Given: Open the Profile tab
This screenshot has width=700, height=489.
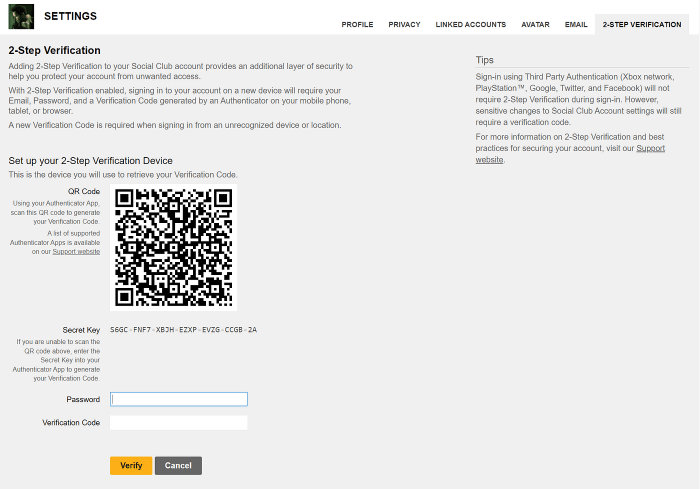Looking at the screenshot, I should pos(357,25).
